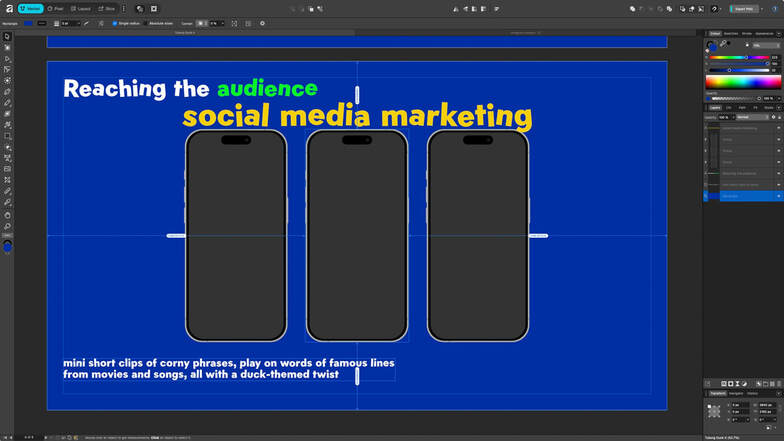
Task: Open the Navigator tab
Action: pos(735,393)
